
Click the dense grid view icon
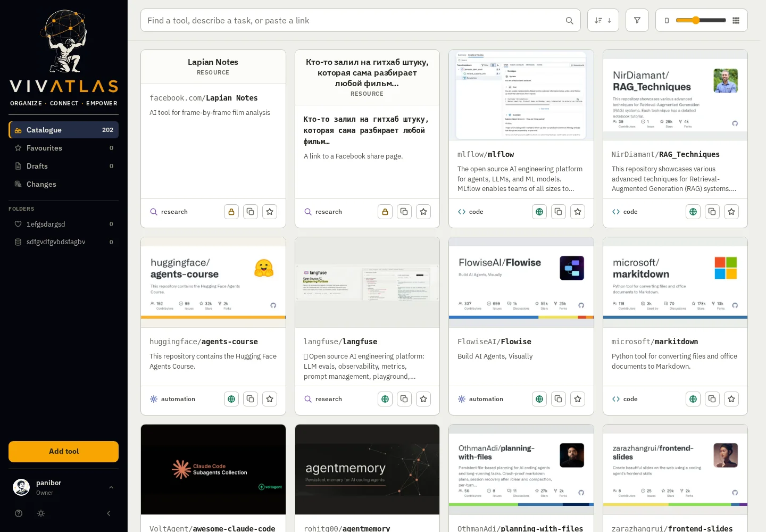point(736,21)
